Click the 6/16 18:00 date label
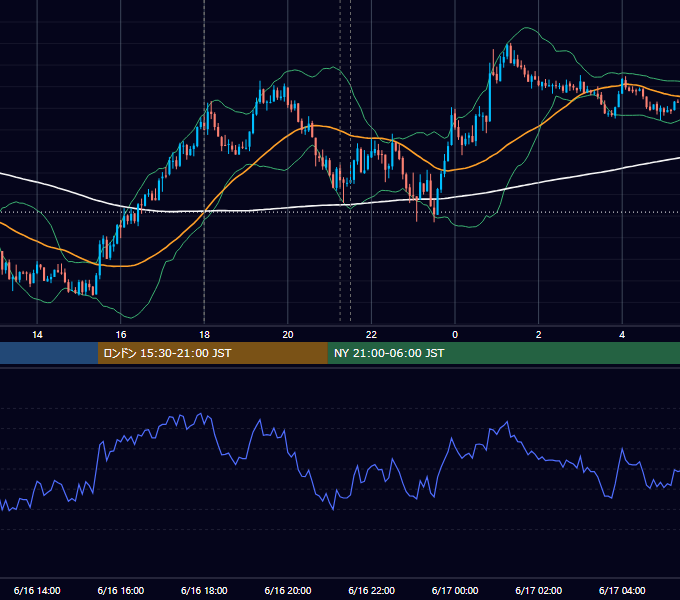The image size is (680, 600). (x=204, y=590)
